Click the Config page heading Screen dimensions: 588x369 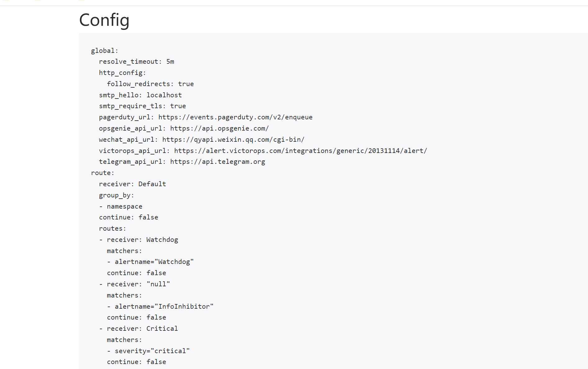pos(104,20)
